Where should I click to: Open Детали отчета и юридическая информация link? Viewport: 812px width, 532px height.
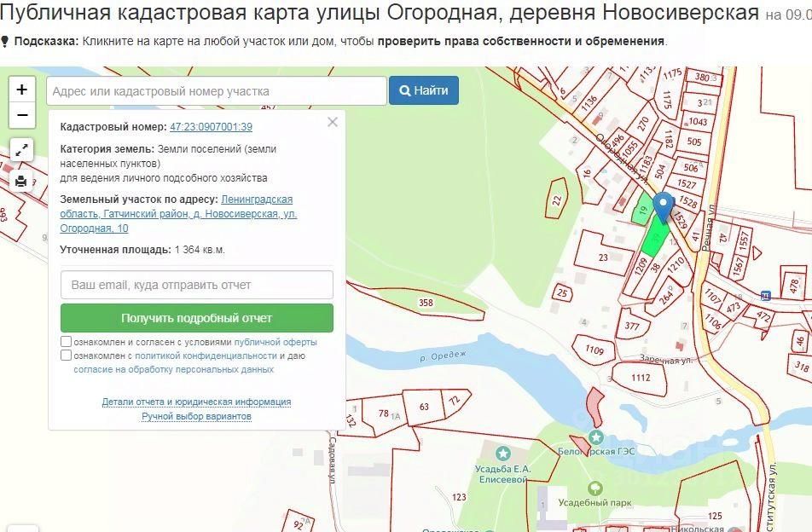[x=196, y=402]
